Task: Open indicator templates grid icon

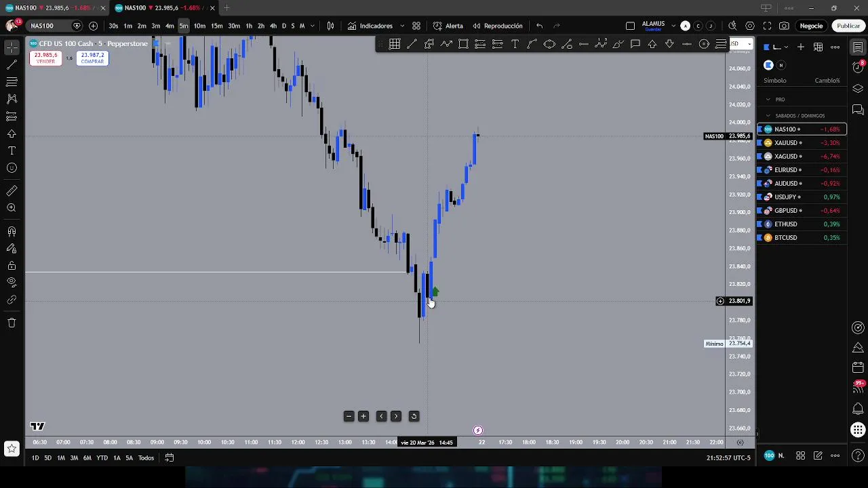Action: [416, 26]
